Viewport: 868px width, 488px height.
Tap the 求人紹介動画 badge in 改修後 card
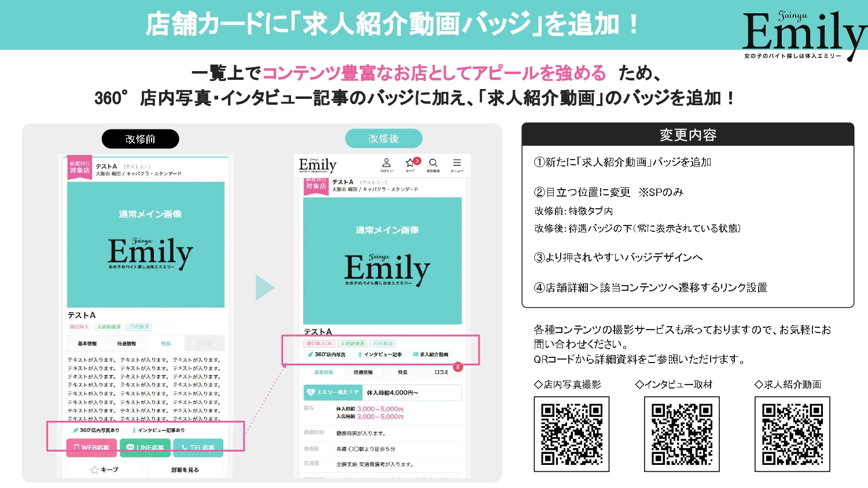(431, 354)
